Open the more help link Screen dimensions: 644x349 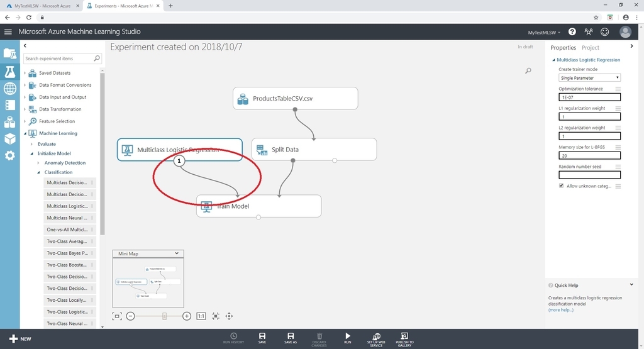point(560,310)
